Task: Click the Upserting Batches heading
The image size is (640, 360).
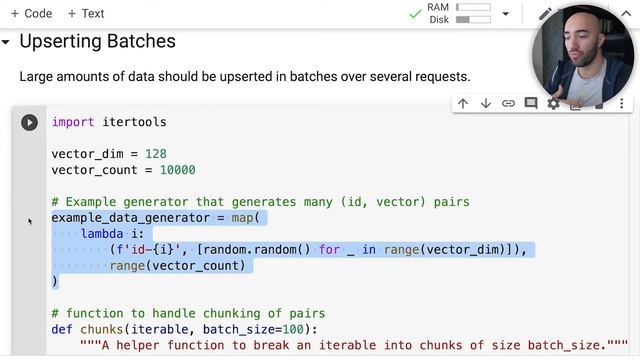Action: tap(98, 41)
